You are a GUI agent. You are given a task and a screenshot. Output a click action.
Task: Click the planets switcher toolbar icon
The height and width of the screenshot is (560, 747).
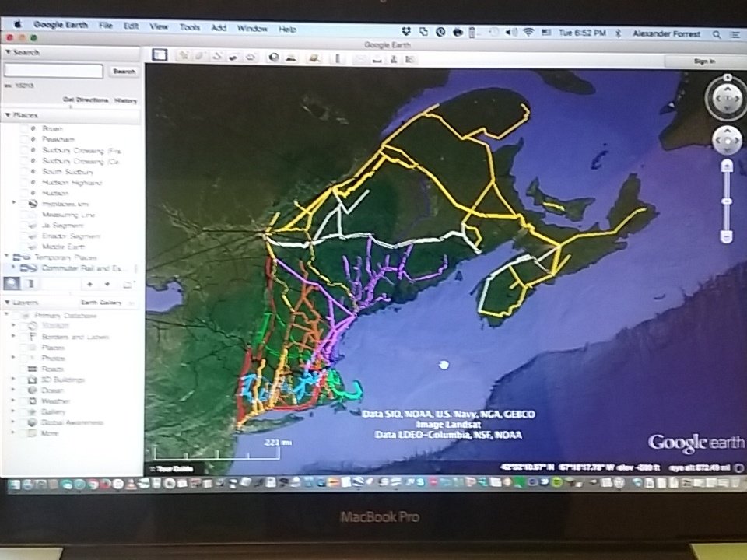coord(314,58)
